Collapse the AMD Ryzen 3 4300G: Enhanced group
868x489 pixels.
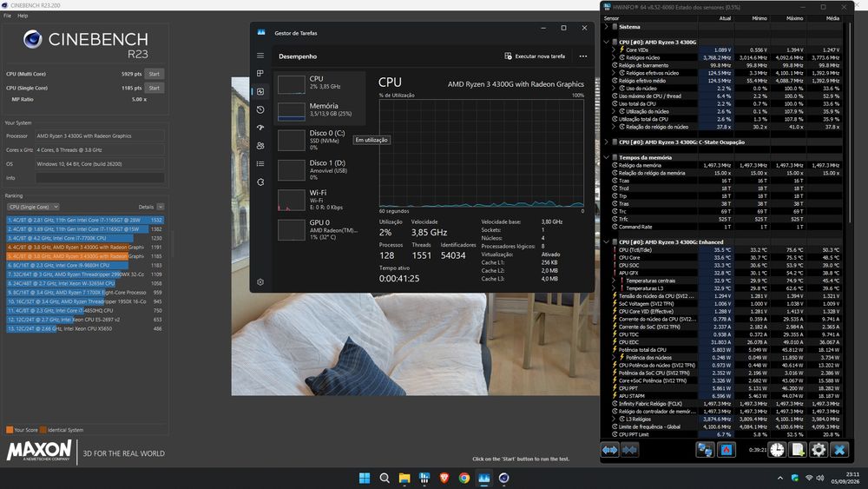coord(606,242)
